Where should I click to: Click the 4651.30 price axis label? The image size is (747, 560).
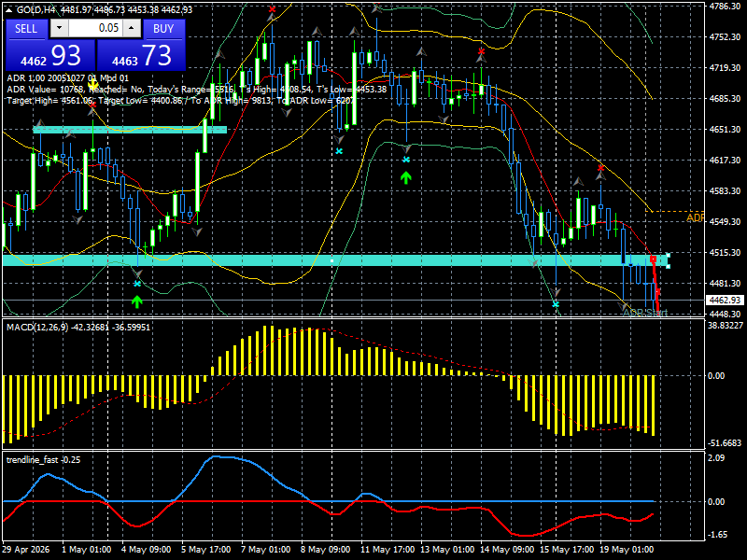725,130
